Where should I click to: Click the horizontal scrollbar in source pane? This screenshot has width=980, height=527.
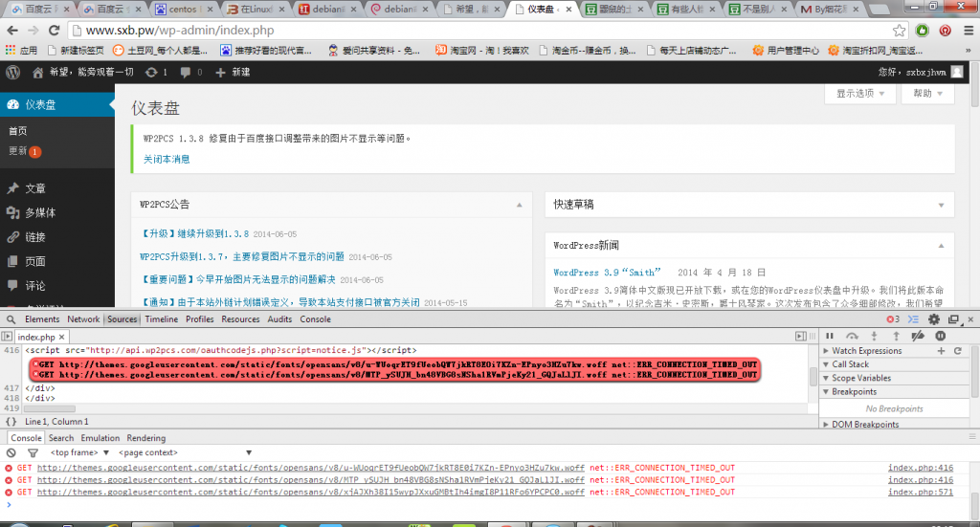[48, 409]
